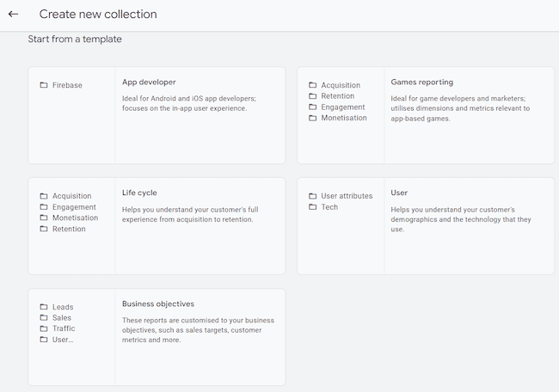The image size is (559, 392).
Task: Click the Firebase folder icon
Action: [x=44, y=85]
